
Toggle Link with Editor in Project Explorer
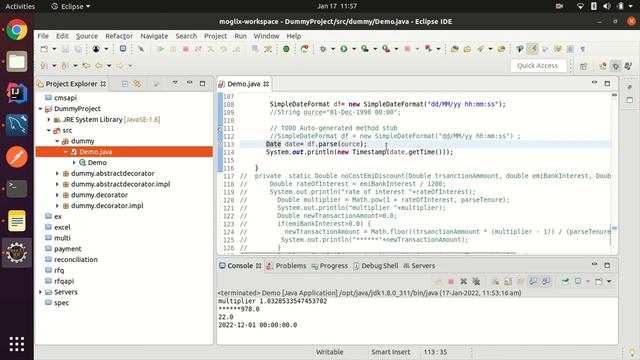pyautogui.click(x=138, y=84)
